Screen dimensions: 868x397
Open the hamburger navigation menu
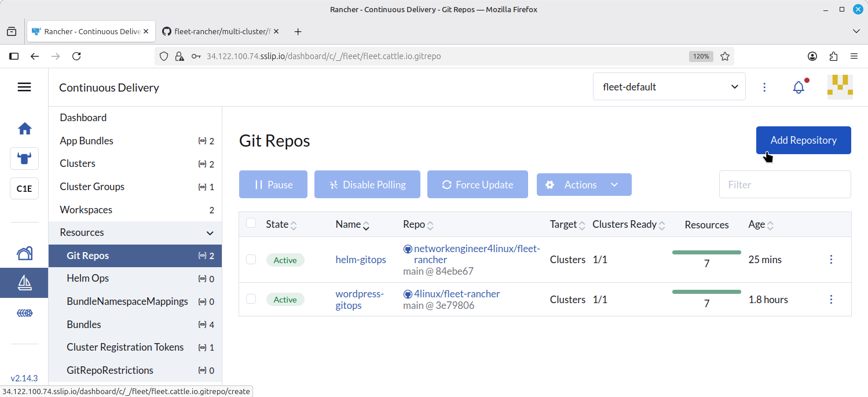point(24,87)
